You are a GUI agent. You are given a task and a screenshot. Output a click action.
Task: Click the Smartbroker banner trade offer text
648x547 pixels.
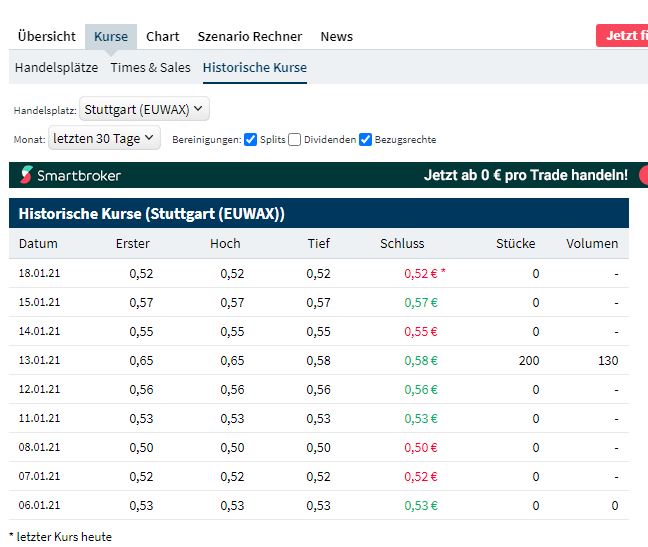(525, 175)
